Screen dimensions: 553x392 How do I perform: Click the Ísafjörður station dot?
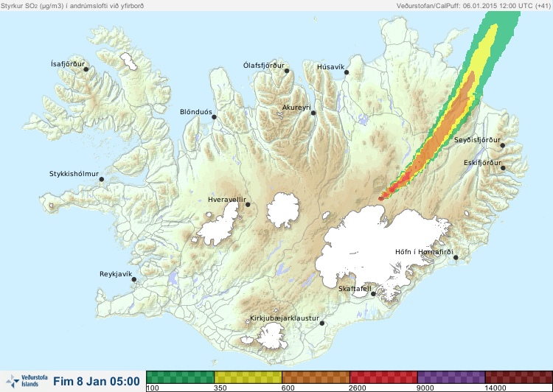coord(86,69)
